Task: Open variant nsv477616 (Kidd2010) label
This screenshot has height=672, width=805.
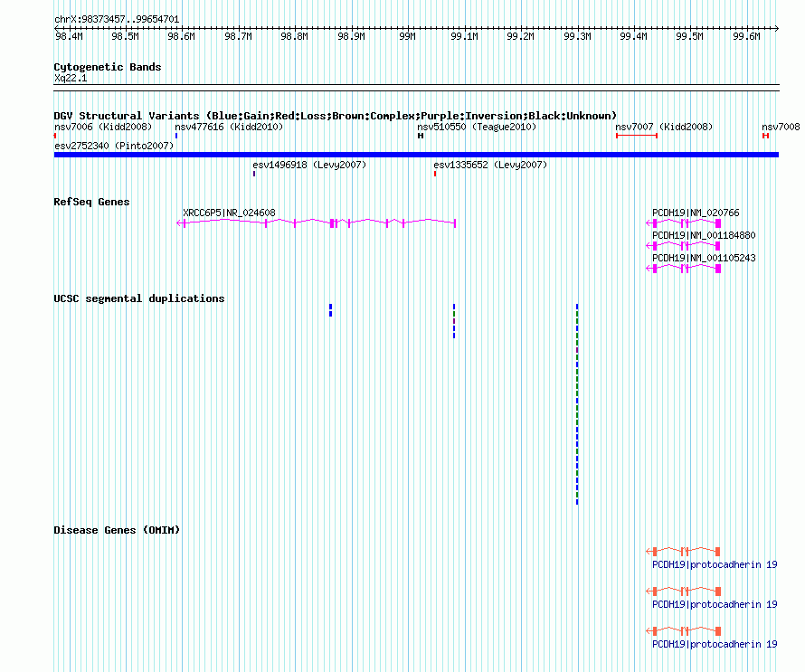Action: tap(229, 127)
